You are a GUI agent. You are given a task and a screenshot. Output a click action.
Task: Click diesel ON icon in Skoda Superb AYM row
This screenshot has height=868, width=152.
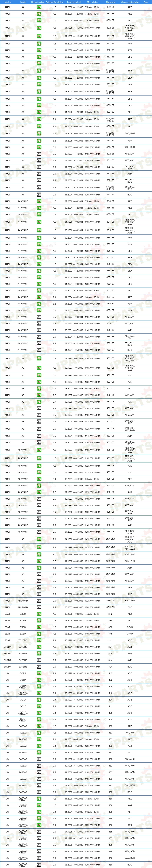(39, 660)
